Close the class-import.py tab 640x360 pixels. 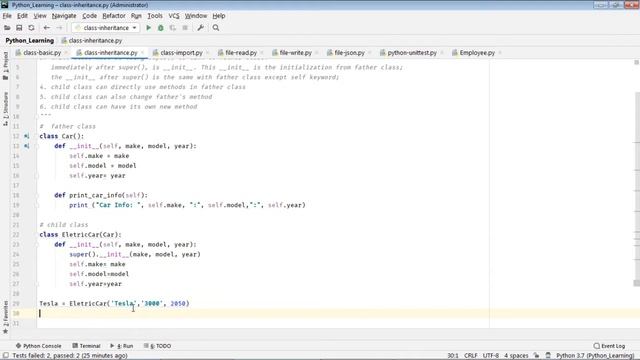pyautogui.click(x=207, y=53)
